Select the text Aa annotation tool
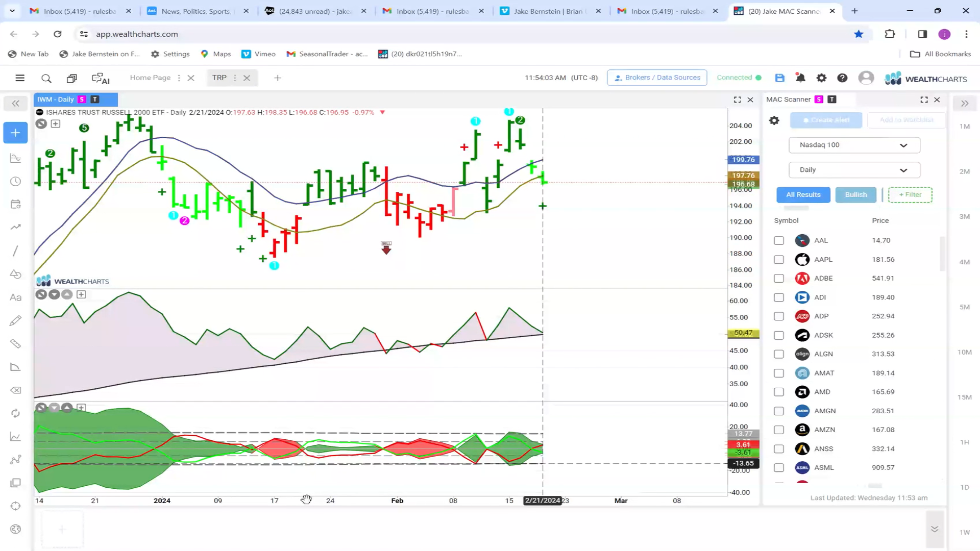Viewport: 980px width, 551px height. point(16,297)
